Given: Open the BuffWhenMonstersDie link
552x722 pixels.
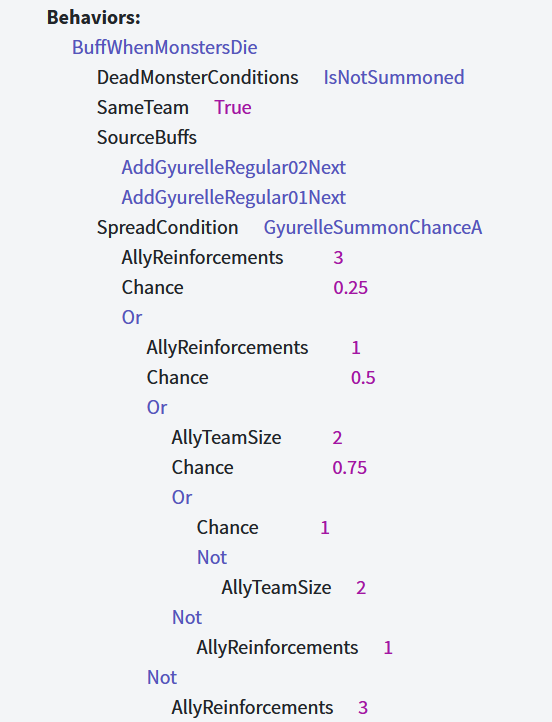Looking at the screenshot, I should 165,47.
